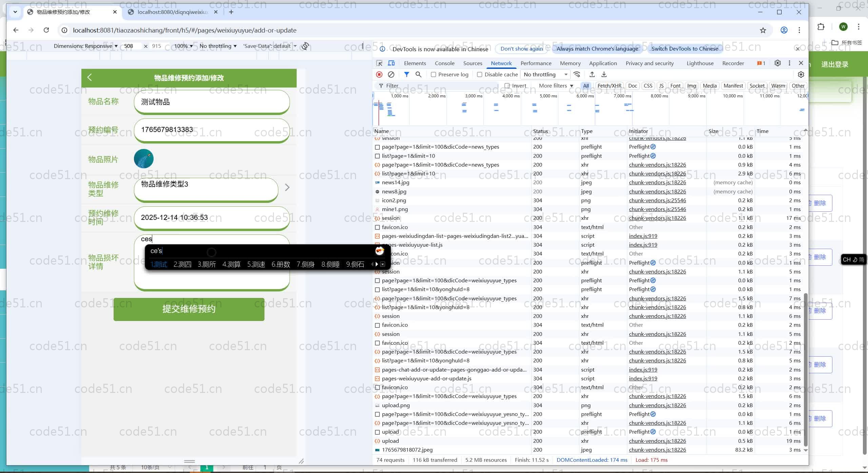This screenshot has height=473, width=868.
Task: Export HAR with the download icon
Action: coord(604,74)
